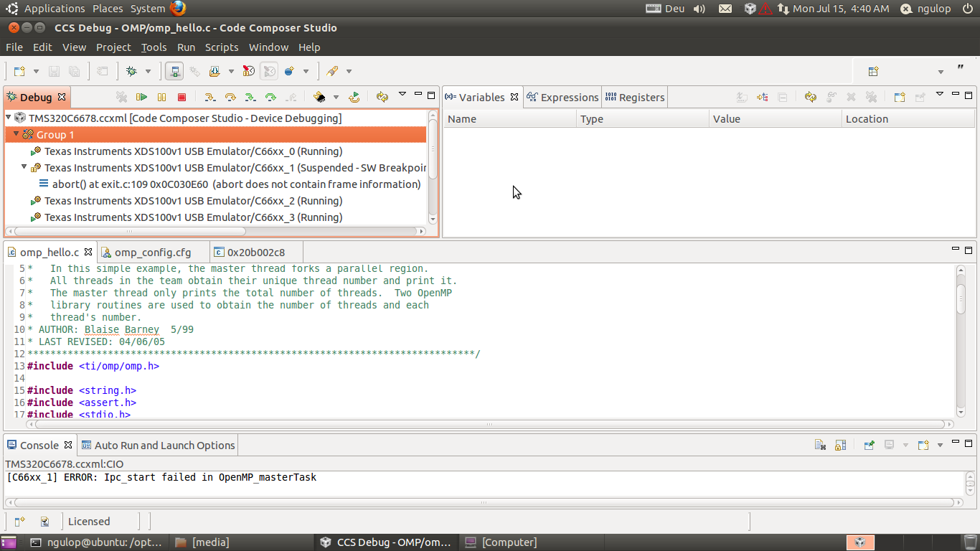Click the Pin Console icon

[869, 445]
